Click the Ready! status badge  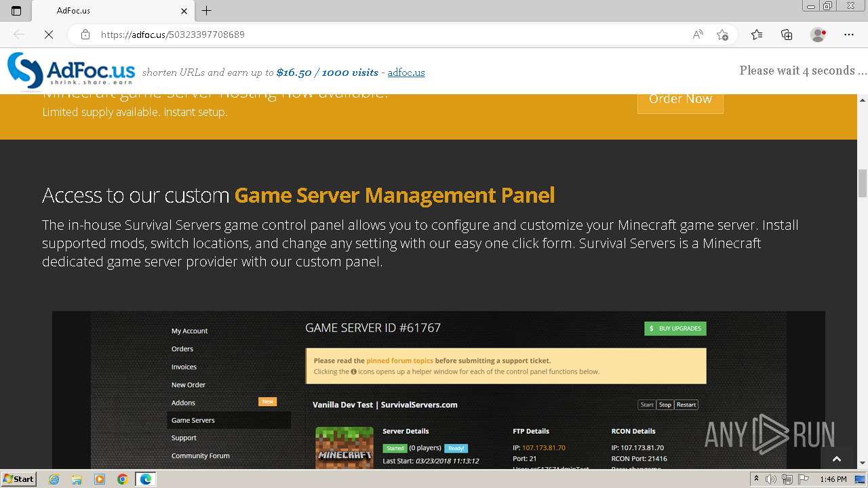pos(456,448)
